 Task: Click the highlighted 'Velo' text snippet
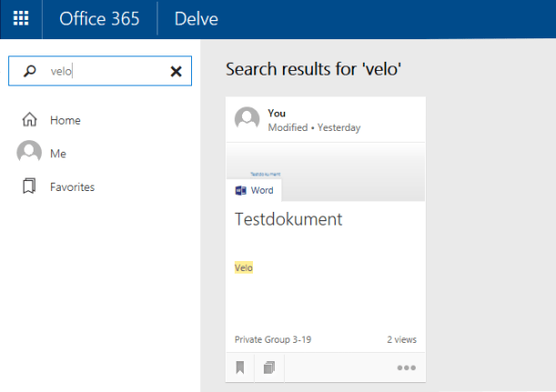pos(243,267)
